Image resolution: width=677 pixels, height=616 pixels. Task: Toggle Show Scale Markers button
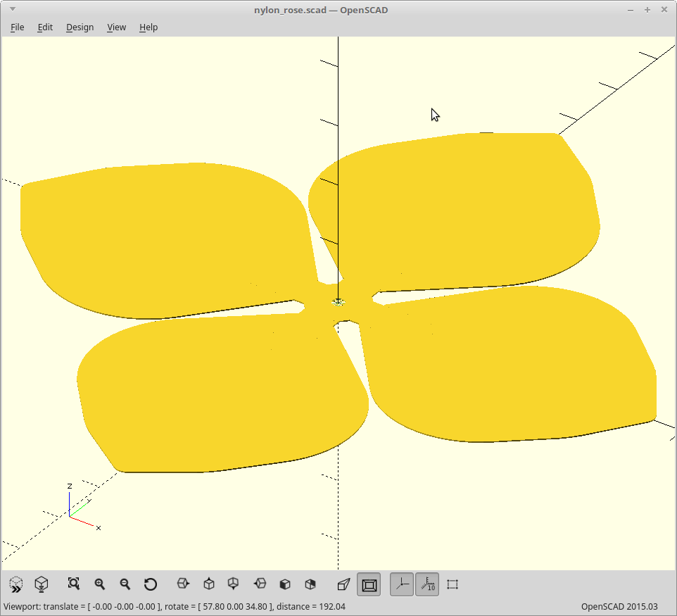[x=427, y=584]
